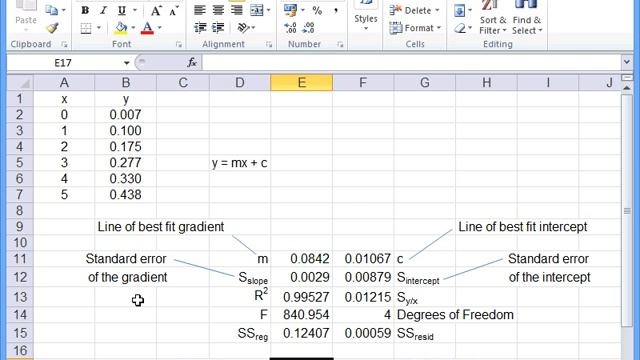Open the Sort & Filter menu
Image resolution: width=640 pixels, height=360 pixels.
point(492,18)
